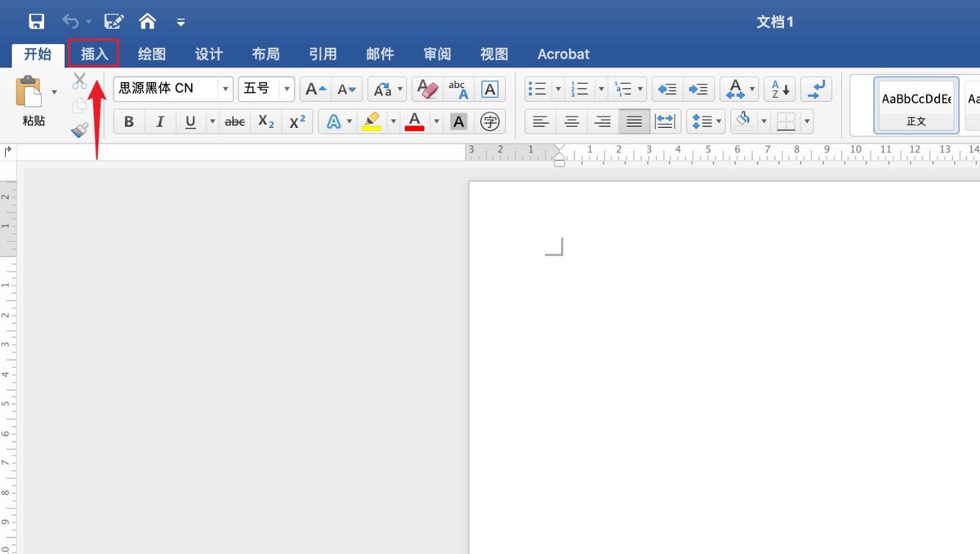The image size is (980, 554).
Task: Apply bullet list
Action: pos(538,89)
